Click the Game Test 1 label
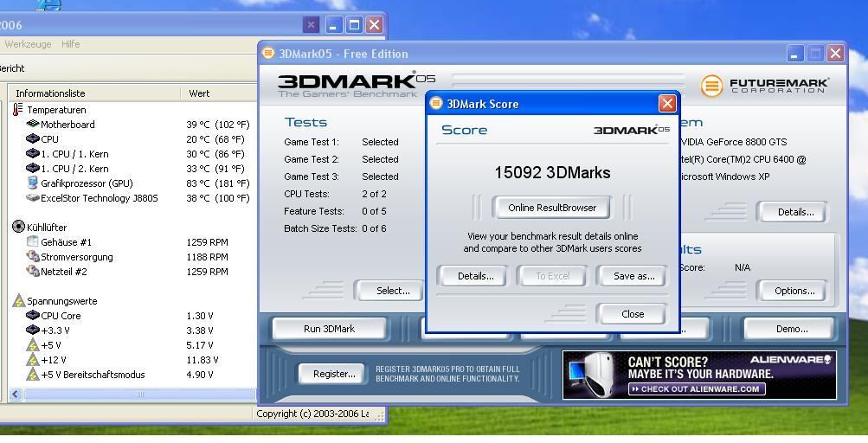Screen dimensions: 868x443 311,142
